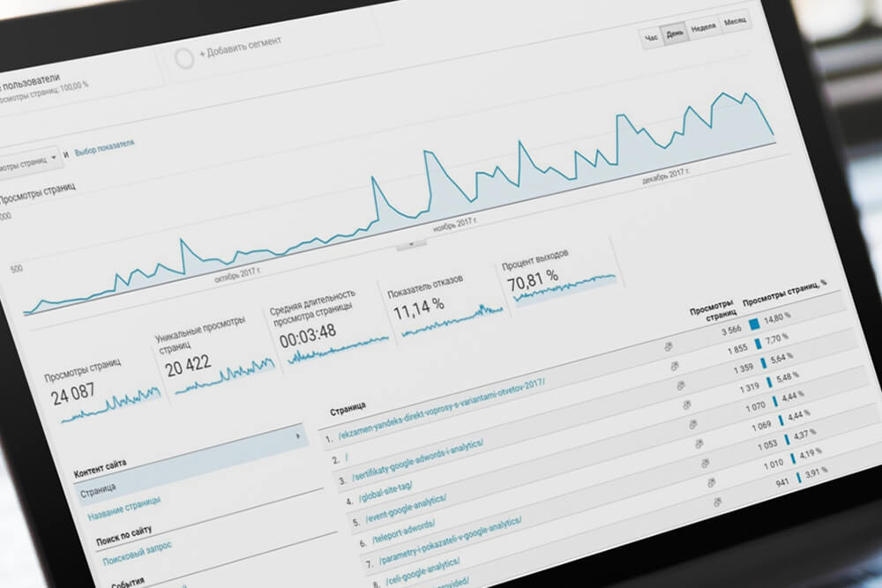The image size is (882, 588).
Task: Click the Процент выходов 70,81 % metric tile
Action: pyautogui.click(x=557, y=278)
